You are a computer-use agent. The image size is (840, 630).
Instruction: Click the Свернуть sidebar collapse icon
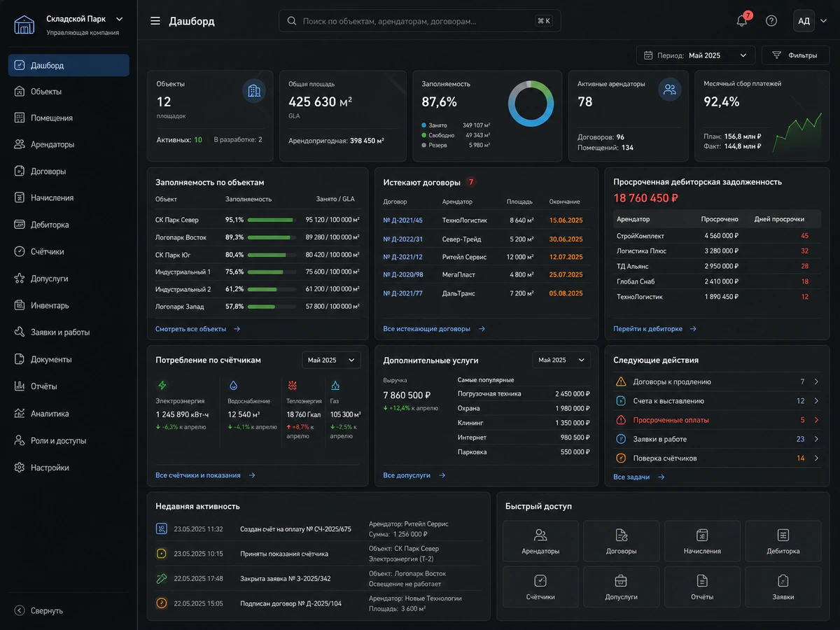[x=20, y=610]
